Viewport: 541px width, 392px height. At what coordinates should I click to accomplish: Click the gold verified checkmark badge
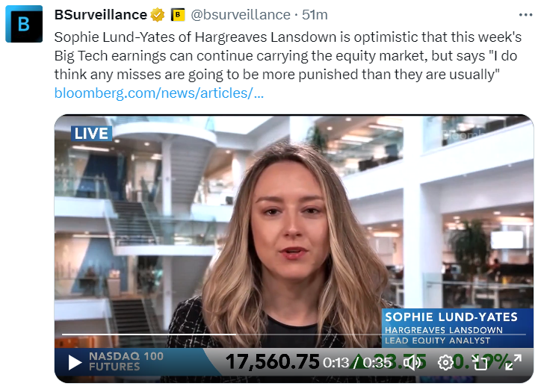pos(158,15)
